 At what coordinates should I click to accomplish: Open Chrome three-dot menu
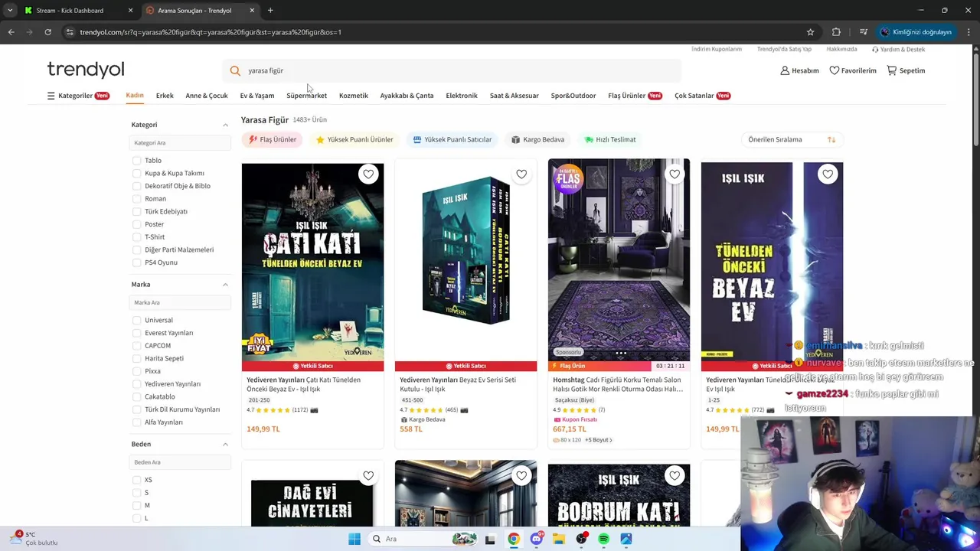coord(969,32)
